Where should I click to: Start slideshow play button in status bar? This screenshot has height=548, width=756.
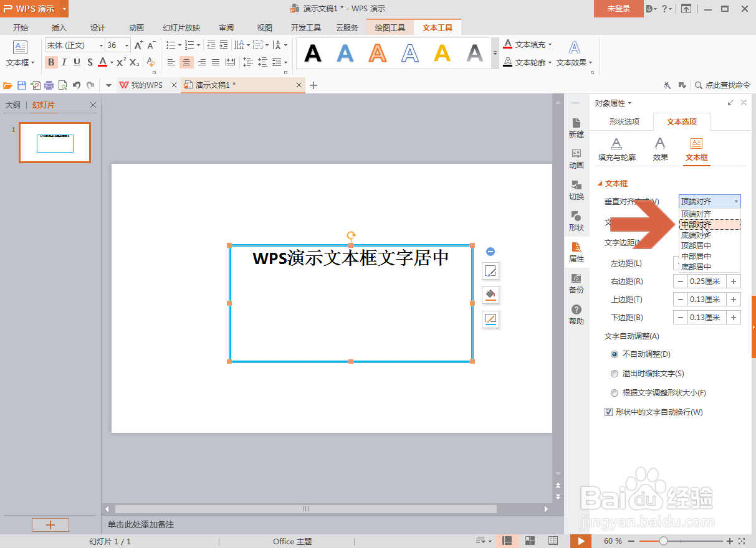click(x=581, y=541)
